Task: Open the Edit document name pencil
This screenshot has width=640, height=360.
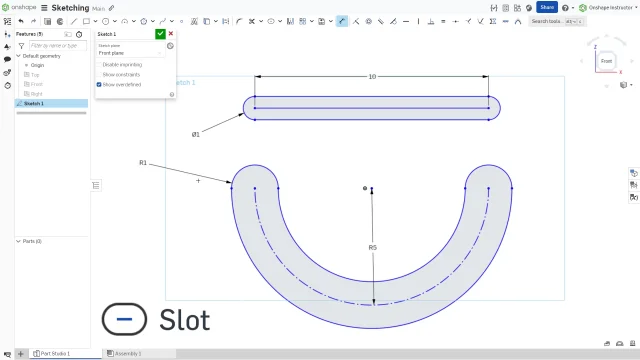Action: point(111,8)
